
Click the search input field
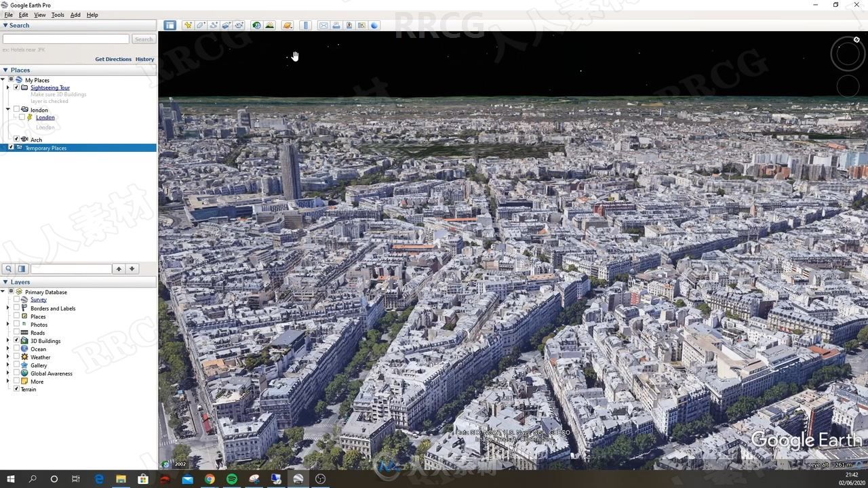66,39
